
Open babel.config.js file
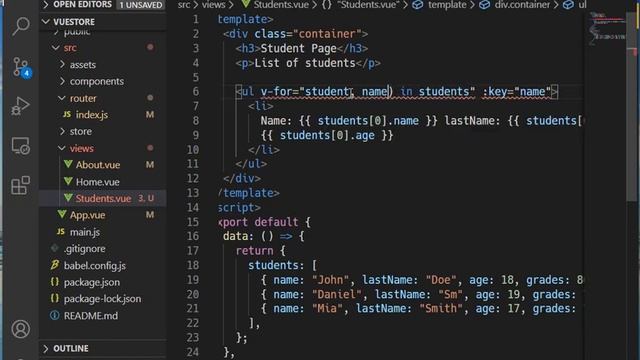(95, 265)
